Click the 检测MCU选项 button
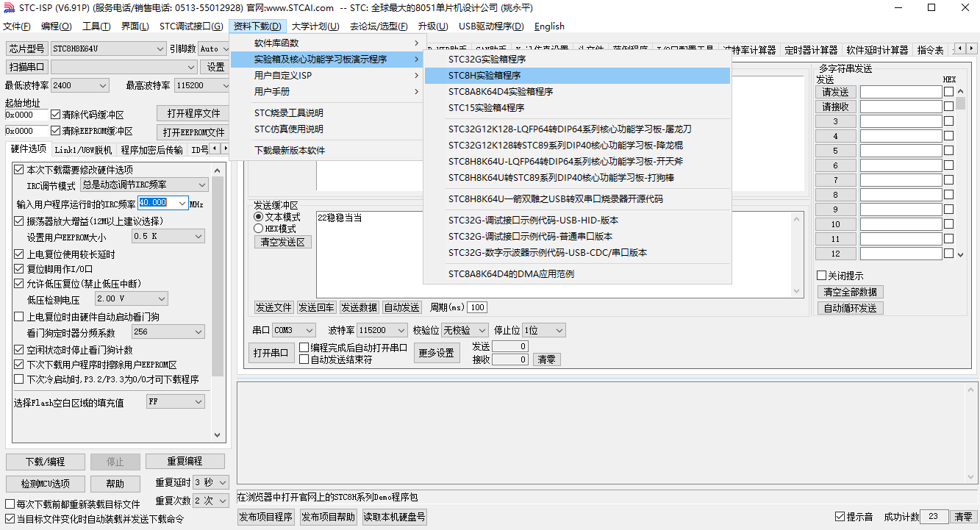The image size is (980, 530). (45, 484)
